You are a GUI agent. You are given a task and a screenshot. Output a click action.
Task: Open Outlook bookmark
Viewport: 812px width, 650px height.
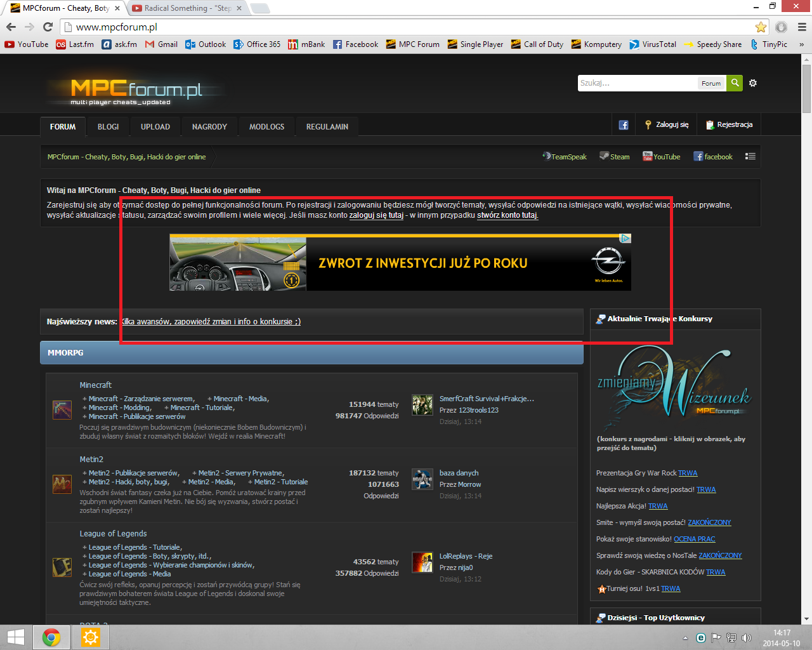[x=206, y=44]
